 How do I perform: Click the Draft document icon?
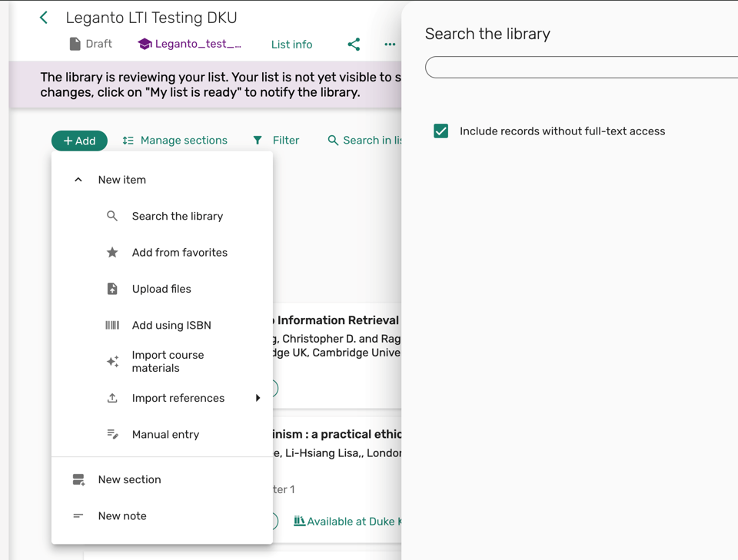(x=75, y=44)
